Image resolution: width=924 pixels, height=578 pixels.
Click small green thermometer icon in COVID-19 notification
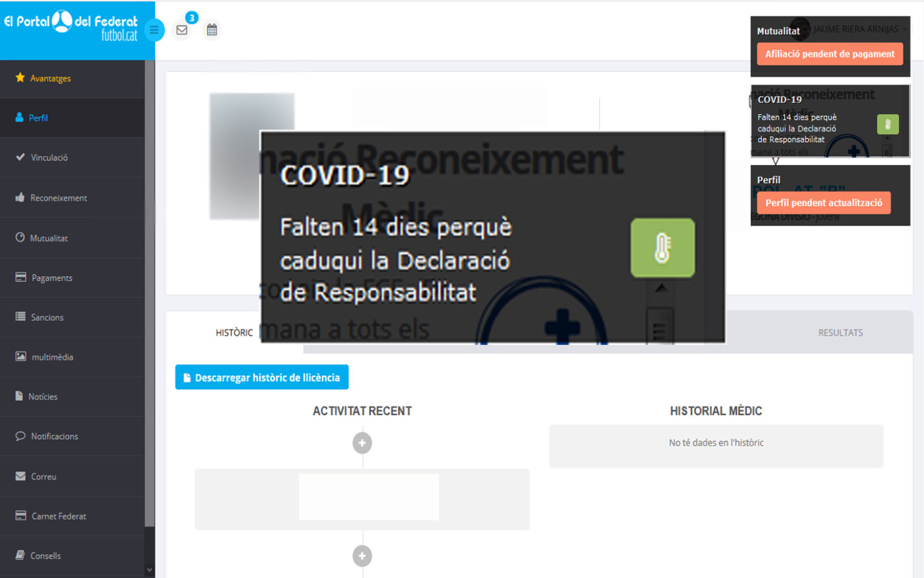(x=887, y=124)
